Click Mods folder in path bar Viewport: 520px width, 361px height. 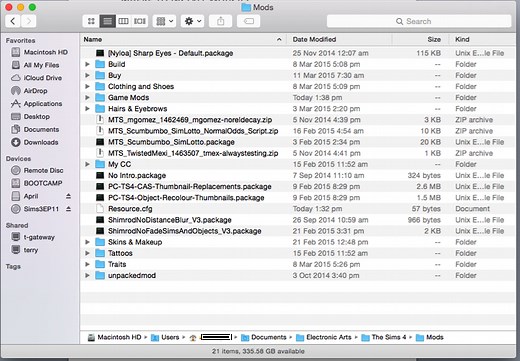pos(430,337)
